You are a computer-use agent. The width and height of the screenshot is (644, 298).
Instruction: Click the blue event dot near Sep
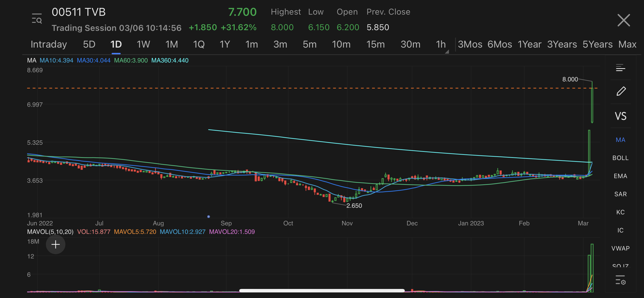tap(208, 217)
